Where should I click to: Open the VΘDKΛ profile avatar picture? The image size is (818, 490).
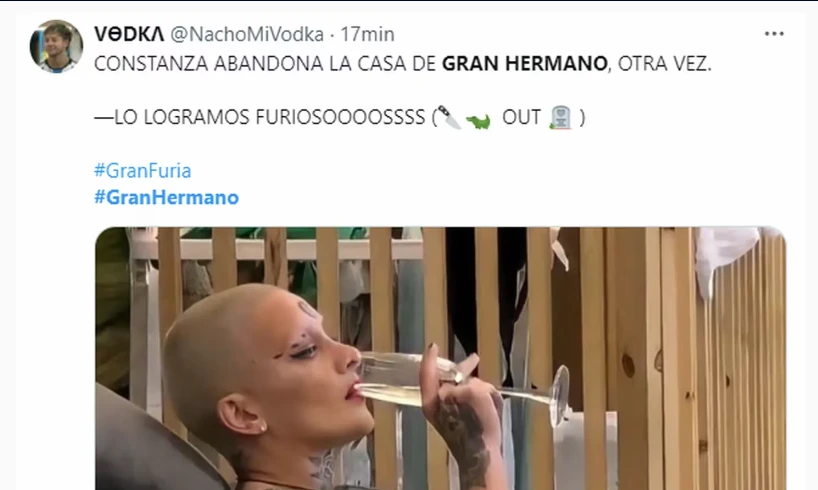56,47
